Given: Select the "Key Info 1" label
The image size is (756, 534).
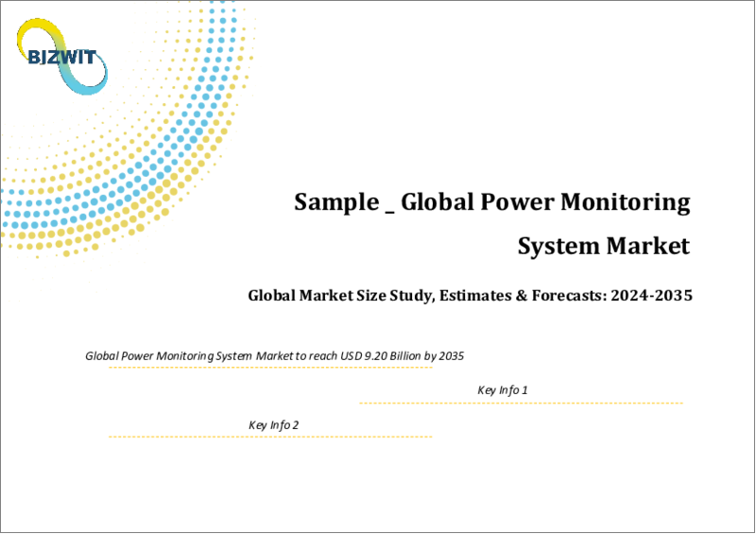Looking at the screenshot, I should [x=503, y=390].
